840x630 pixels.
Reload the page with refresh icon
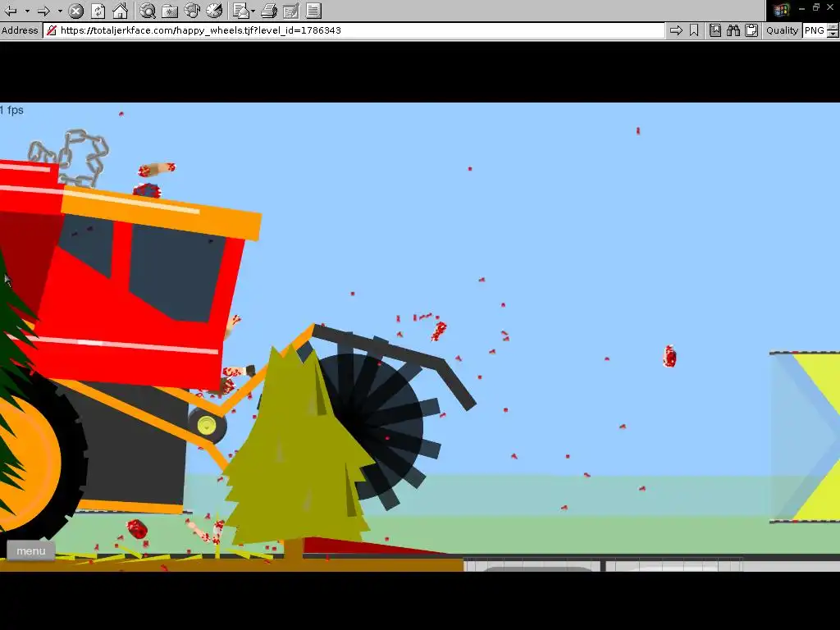coord(98,11)
